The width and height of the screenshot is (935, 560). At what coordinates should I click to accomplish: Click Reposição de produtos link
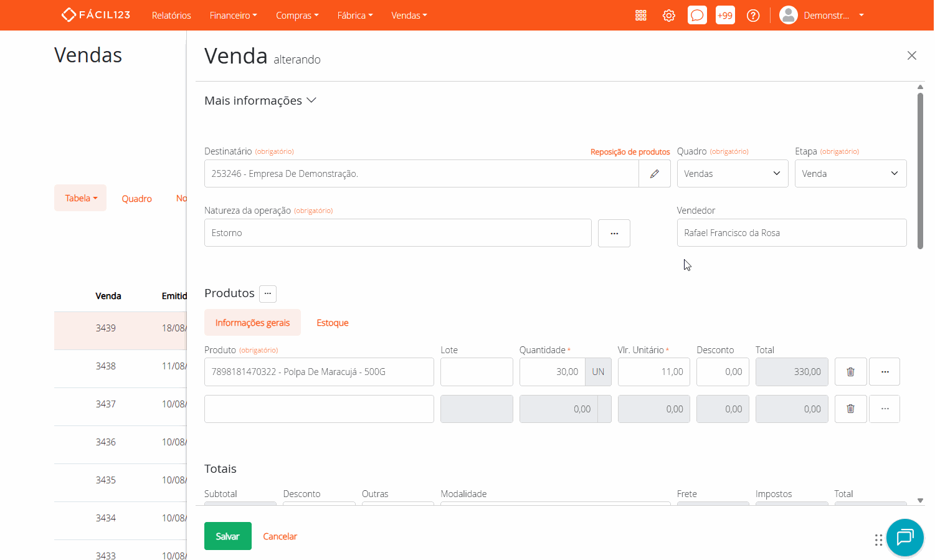point(630,152)
